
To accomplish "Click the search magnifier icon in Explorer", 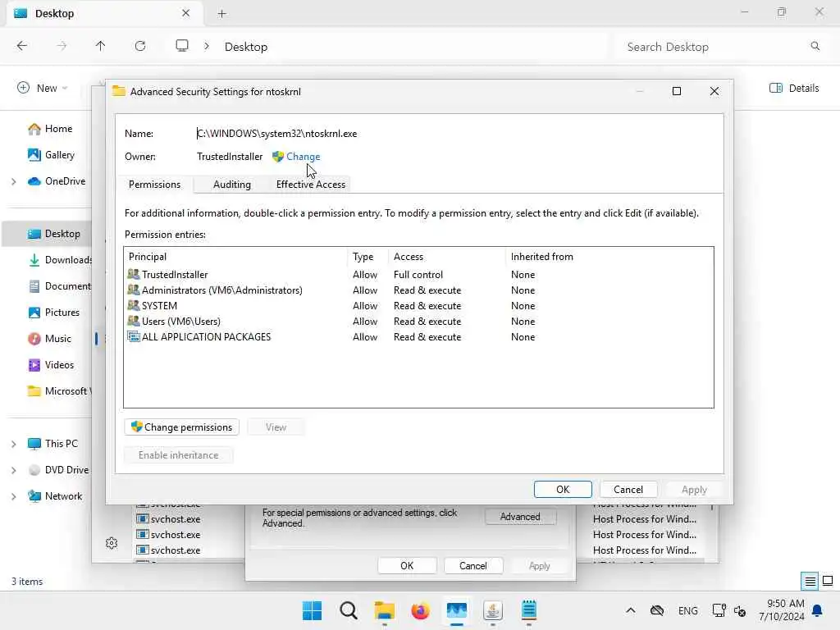I will point(815,46).
